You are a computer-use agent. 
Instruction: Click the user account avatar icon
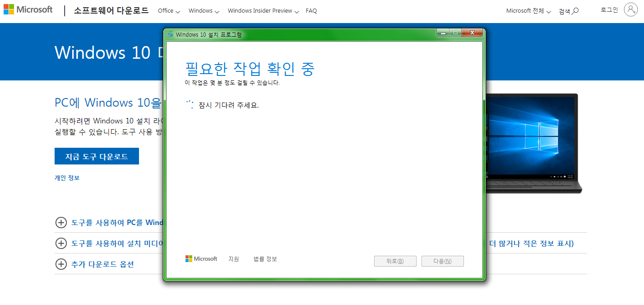click(630, 9)
